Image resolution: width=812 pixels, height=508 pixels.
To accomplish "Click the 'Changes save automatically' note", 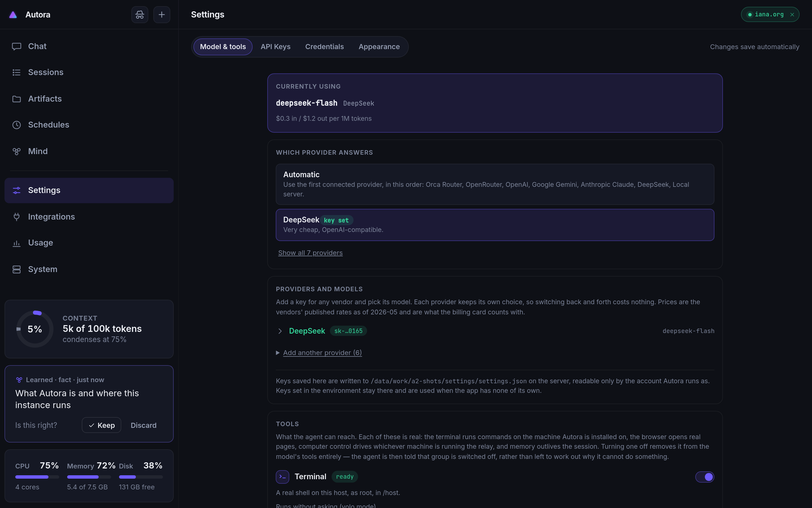I will pos(754,47).
